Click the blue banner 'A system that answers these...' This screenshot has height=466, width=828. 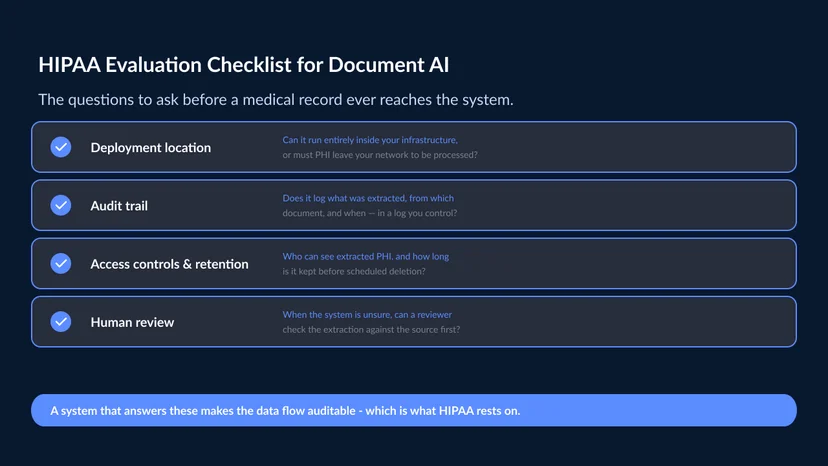pyautogui.click(x=413, y=411)
